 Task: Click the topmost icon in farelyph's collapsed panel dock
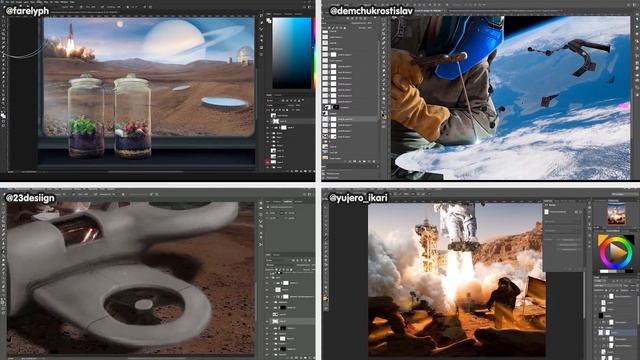(261, 15)
